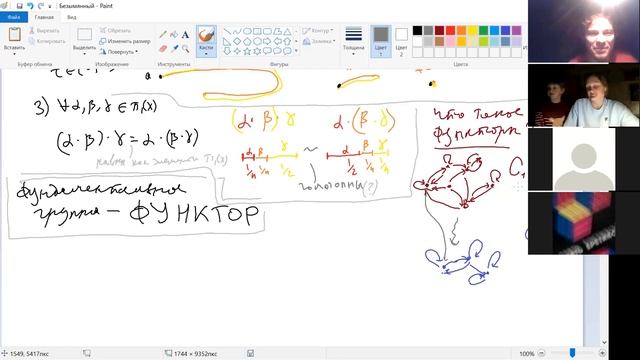Activate Color 1 (Цвет 1) selector

[381, 41]
